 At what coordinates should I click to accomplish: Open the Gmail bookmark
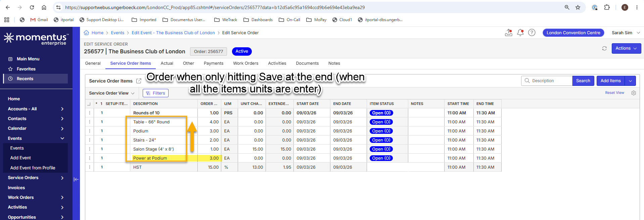point(39,20)
